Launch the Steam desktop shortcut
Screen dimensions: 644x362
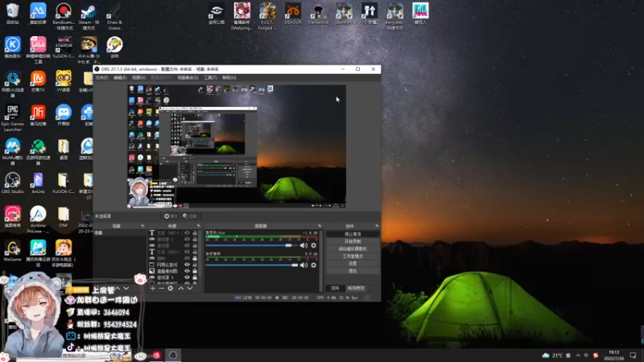pyautogui.click(x=89, y=16)
